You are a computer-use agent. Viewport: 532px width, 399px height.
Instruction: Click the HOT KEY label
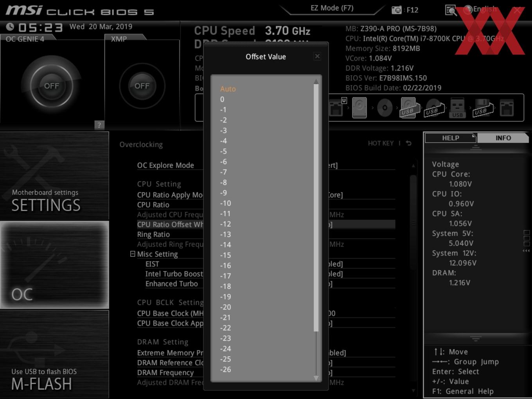tap(381, 143)
